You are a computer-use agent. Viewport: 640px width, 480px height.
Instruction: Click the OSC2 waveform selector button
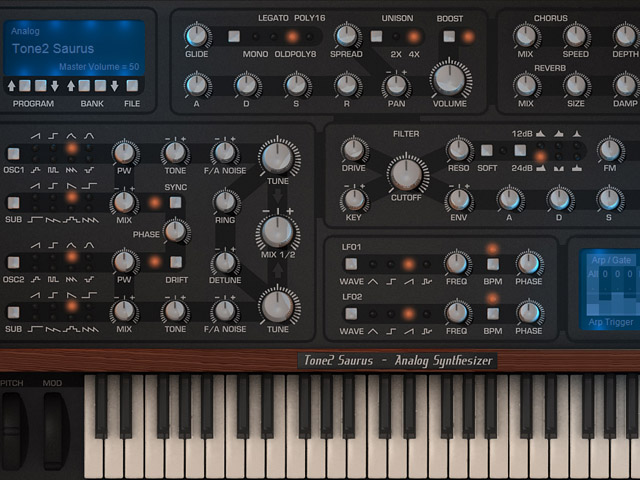tap(13, 262)
